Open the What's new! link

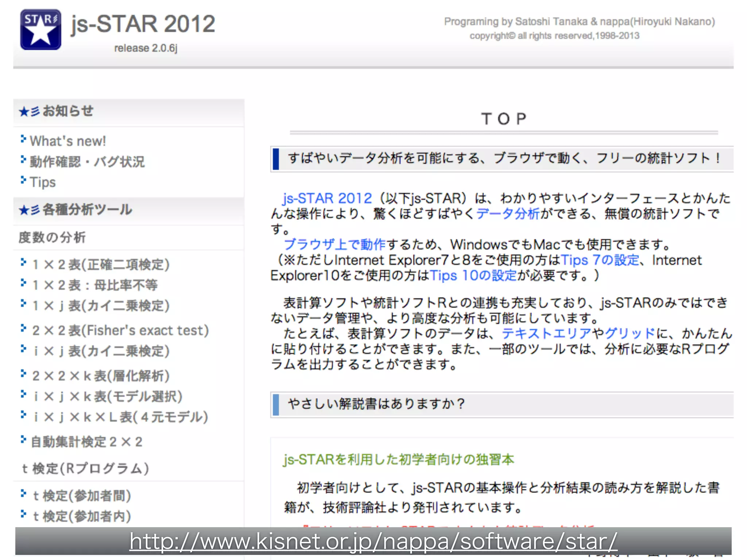(x=68, y=141)
